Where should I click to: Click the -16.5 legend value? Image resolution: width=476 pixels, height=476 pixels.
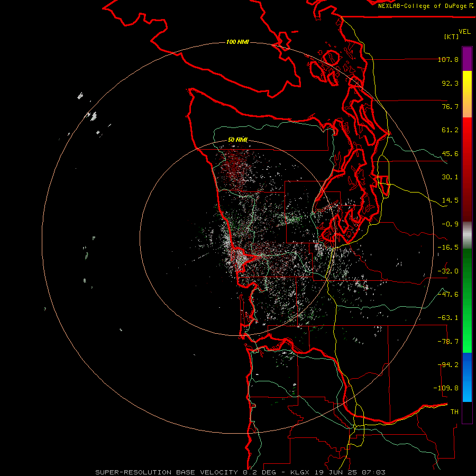448,248
